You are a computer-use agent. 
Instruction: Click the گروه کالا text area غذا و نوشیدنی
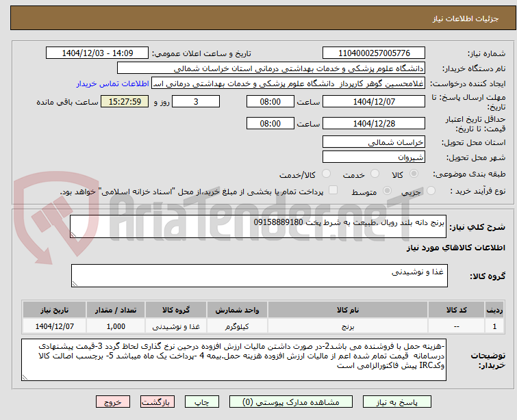259,276
